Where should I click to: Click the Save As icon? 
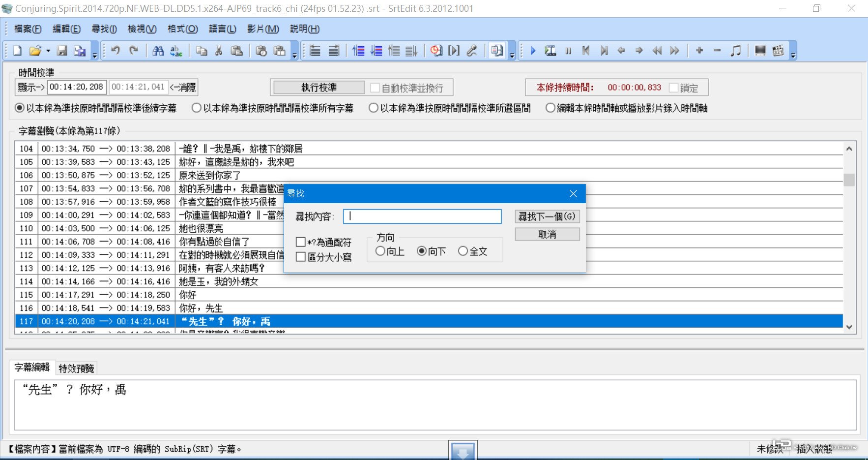tap(80, 51)
